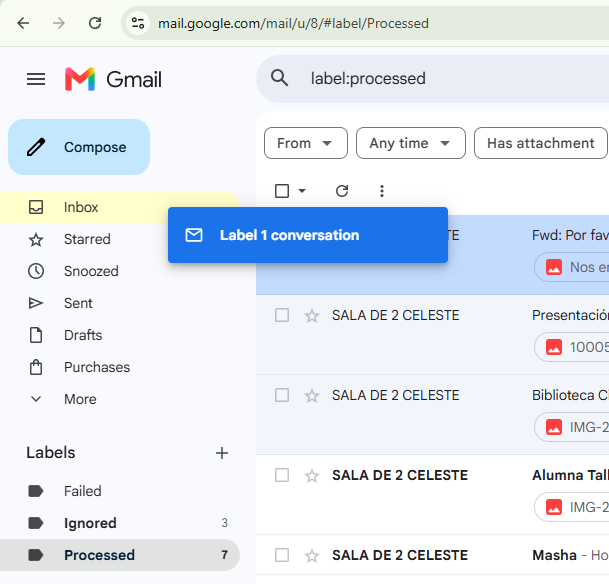Screen dimensions: 609x584
Task: Open Gmail logo home link
Action: click(x=113, y=79)
